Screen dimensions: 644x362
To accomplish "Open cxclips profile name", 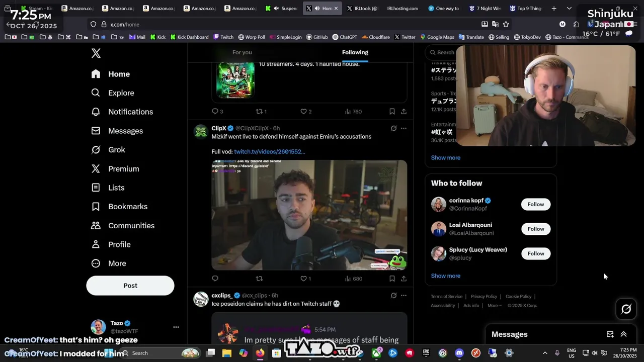I will pos(221,295).
